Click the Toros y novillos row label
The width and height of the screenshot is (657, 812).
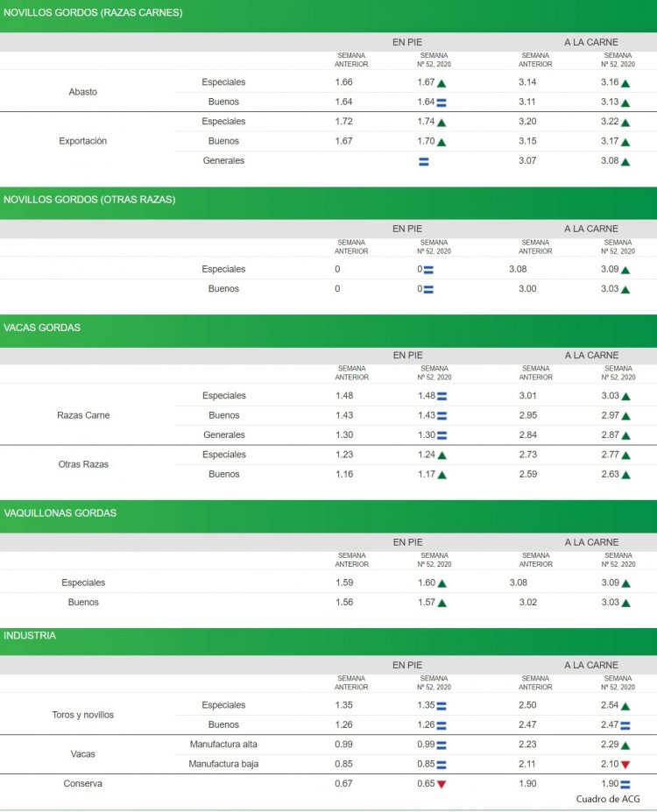pos(83,715)
